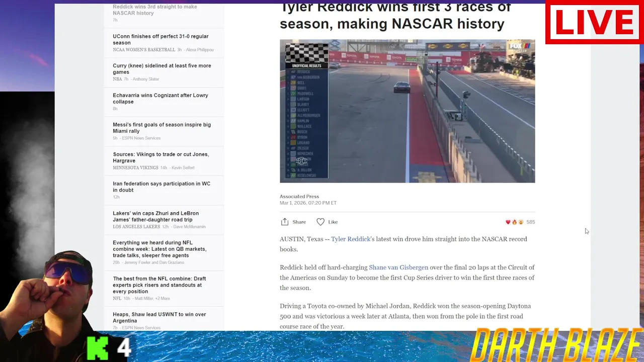Screen dimensions: 644x362
Task: Click the Kevin Seifert author name
Action: click(x=183, y=167)
